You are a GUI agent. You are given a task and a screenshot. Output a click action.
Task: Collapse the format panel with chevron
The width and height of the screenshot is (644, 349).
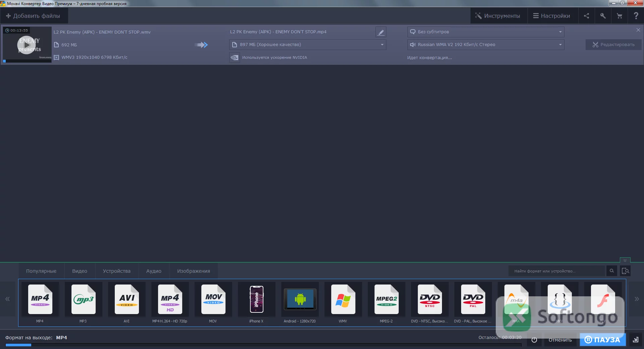pos(625,260)
